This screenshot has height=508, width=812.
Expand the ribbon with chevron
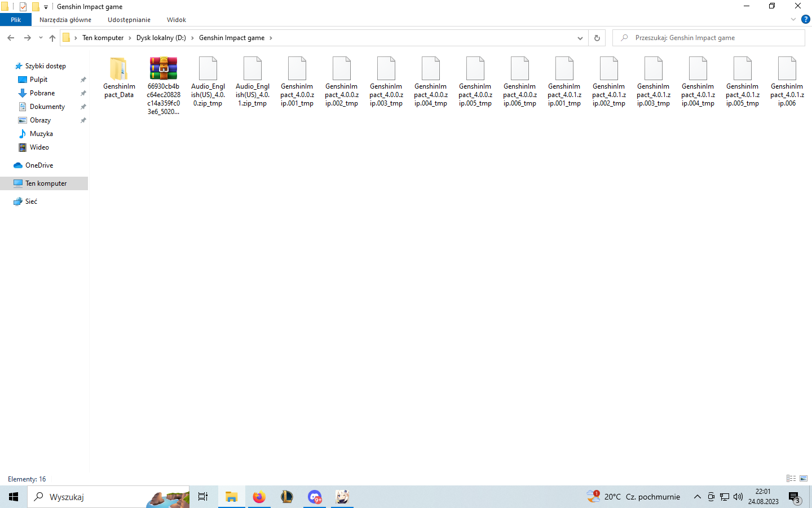[793, 19]
